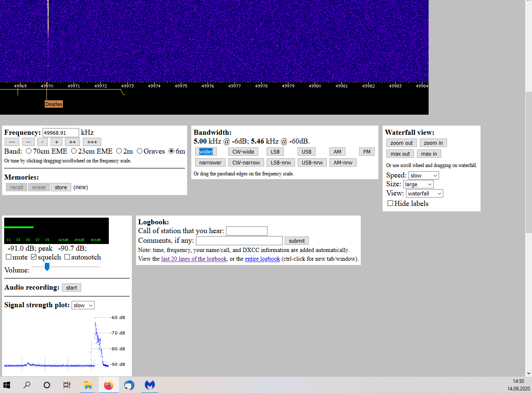
Task: Open Cortana circle icon
Action: (x=47, y=385)
